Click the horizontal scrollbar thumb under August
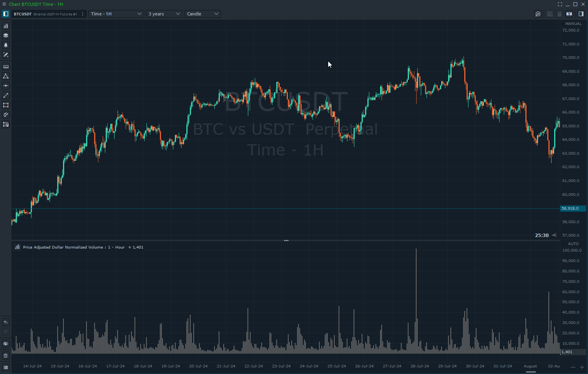This screenshot has width=588, height=374. pos(531,372)
